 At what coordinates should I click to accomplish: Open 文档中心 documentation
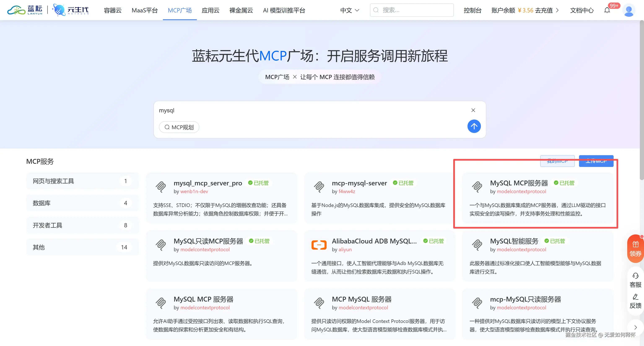582,10
